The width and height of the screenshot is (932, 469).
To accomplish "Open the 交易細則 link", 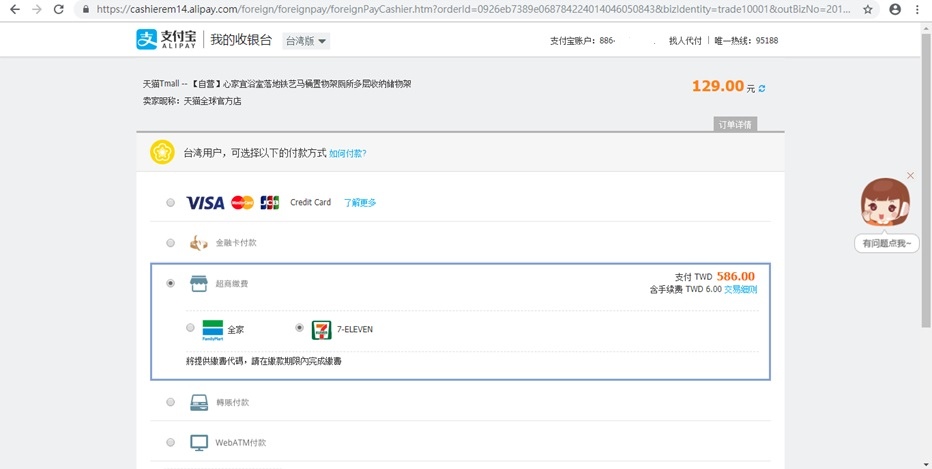I will pyautogui.click(x=741, y=289).
